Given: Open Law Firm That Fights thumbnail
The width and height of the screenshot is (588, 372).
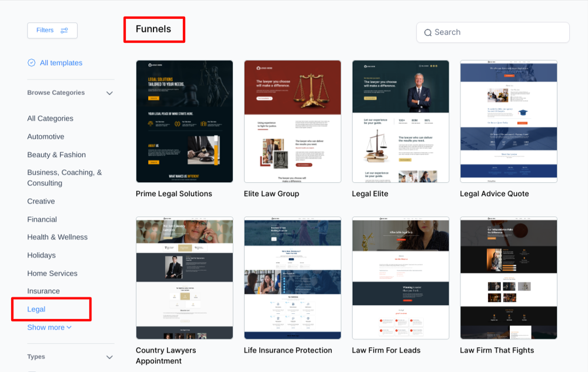Looking at the screenshot, I should tap(509, 278).
